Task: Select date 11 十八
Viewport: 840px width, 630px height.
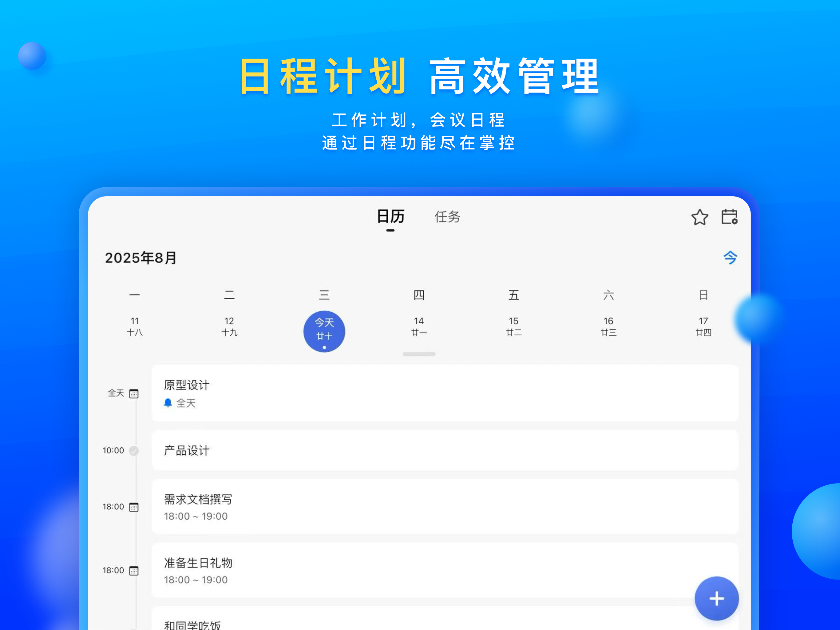Action: (x=134, y=327)
